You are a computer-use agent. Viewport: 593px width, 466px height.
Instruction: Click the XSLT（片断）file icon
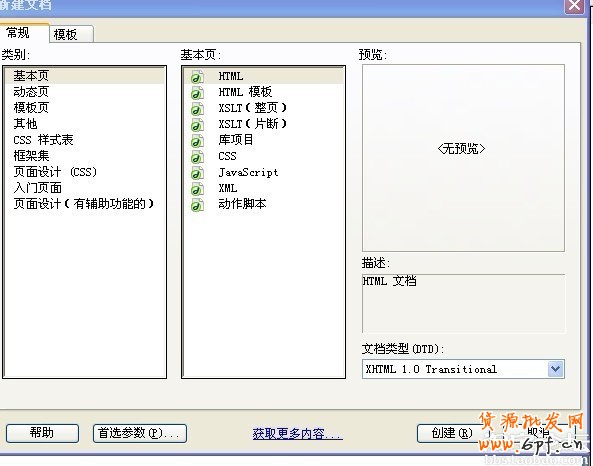(197, 125)
